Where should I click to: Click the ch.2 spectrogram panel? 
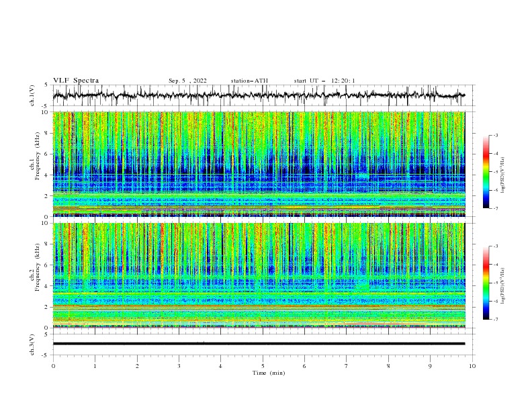[x=259, y=275]
